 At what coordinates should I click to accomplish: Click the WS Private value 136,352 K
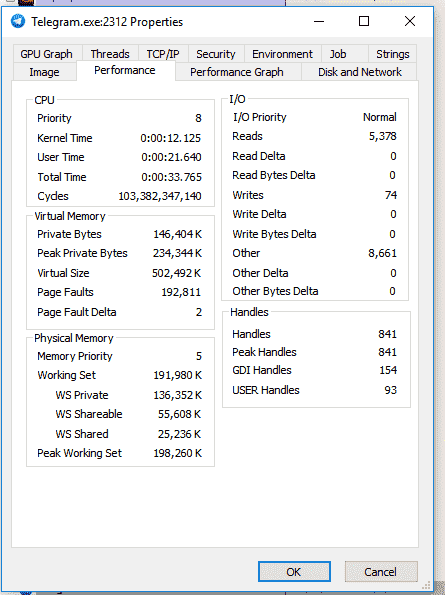[x=178, y=395]
